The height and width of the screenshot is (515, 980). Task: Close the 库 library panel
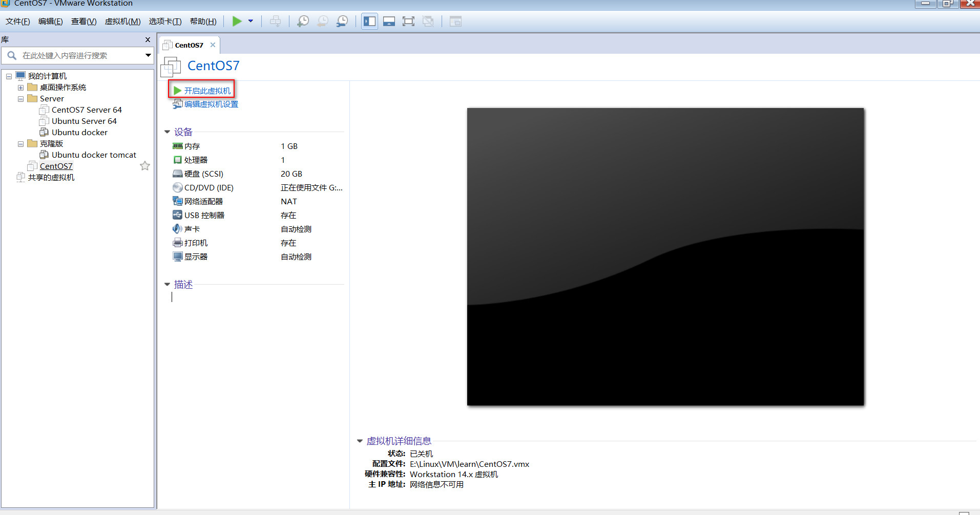148,39
